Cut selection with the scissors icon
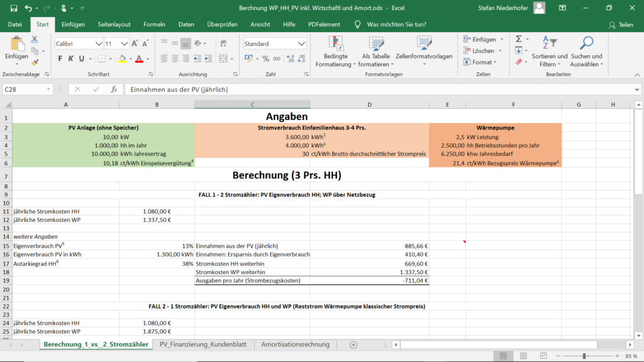 35,40
